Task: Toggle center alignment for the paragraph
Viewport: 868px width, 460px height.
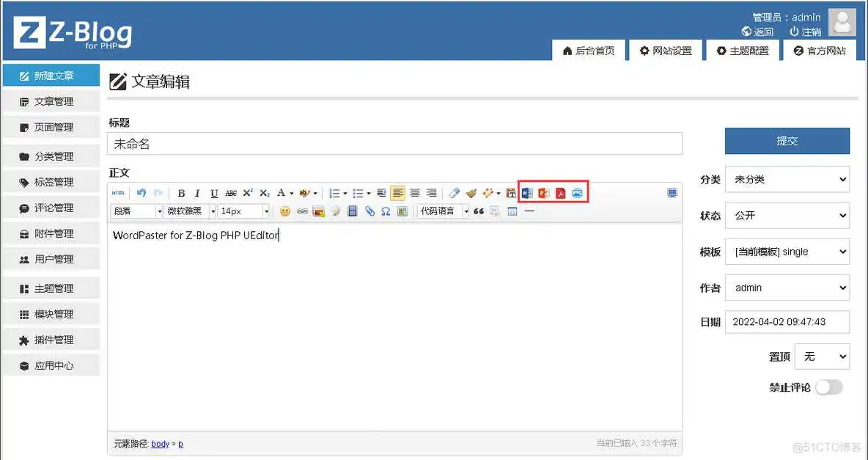Action: click(x=415, y=192)
